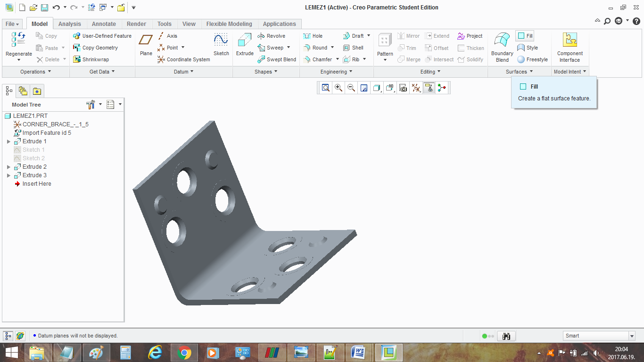Click the Regenerate icon
This screenshot has width=644, height=362.
pyautogui.click(x=19, y=40)
